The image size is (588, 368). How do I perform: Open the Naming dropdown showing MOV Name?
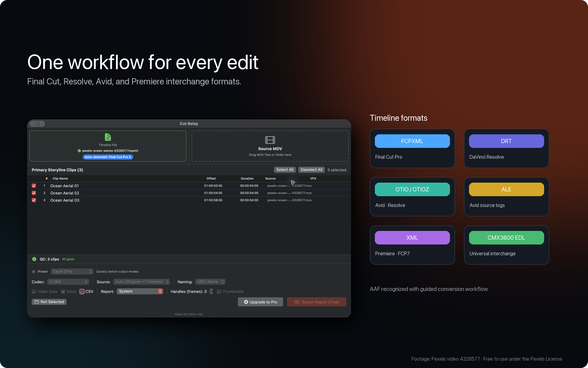210,282
